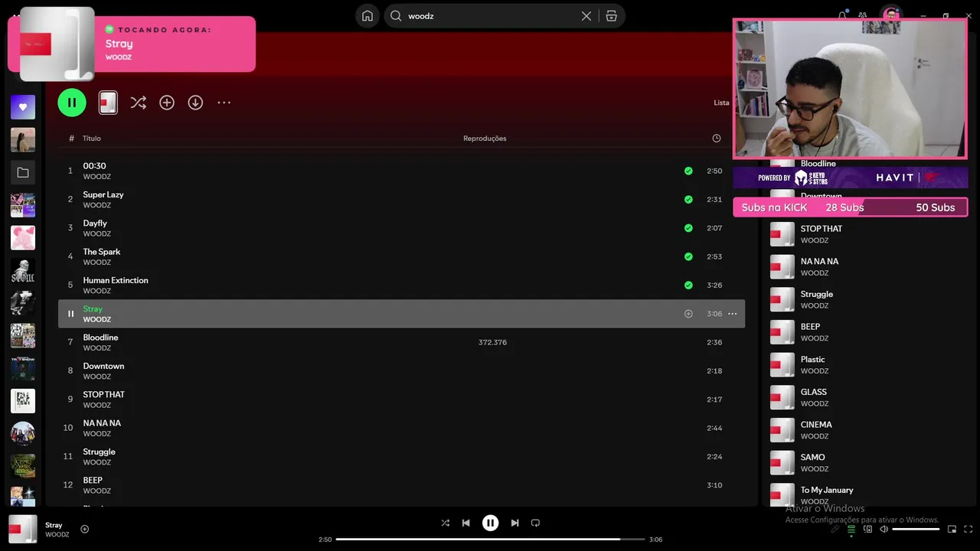Open the Lista view options dropdown
The height and width of the screenshot is (551, 980).
721,103
